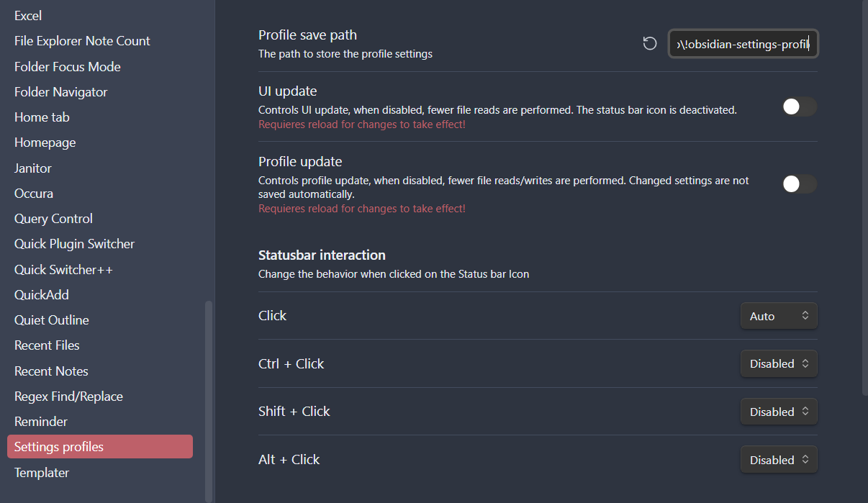Open the Ctrl + Click dropdown
The image size is (868, 503).
[x=779, y=363]
